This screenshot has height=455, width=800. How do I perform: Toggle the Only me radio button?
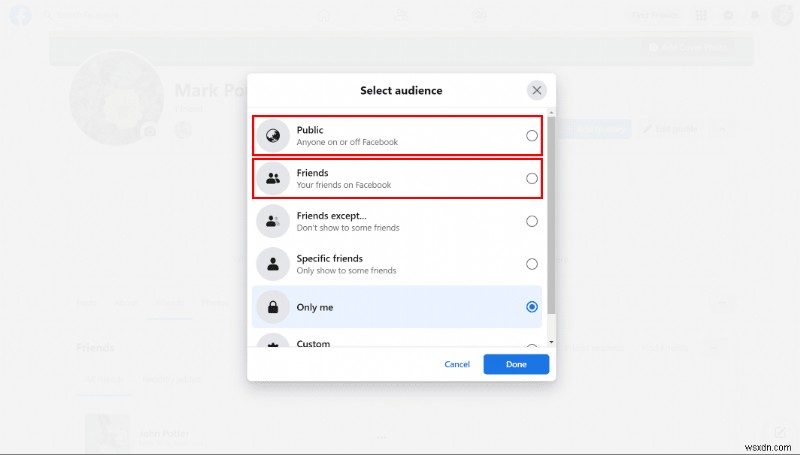tap(532, 307)
